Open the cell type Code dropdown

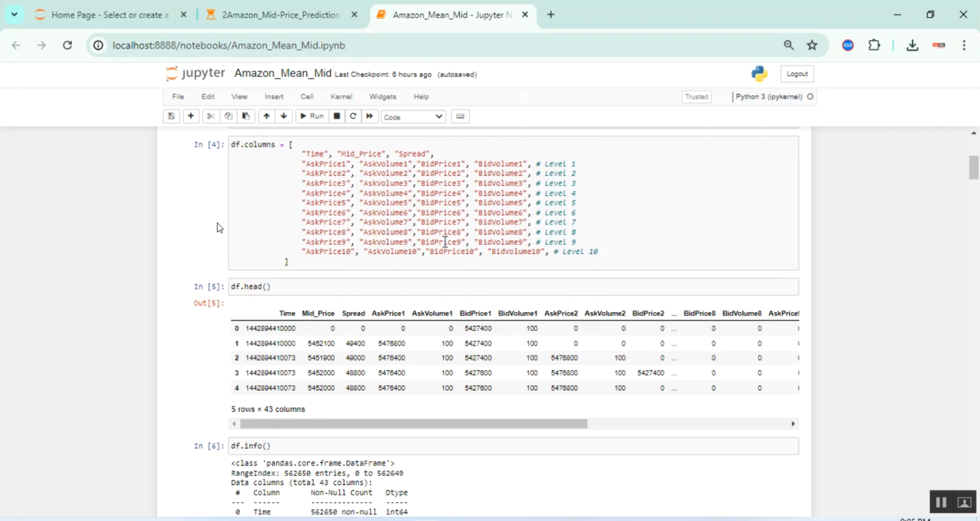413,117
